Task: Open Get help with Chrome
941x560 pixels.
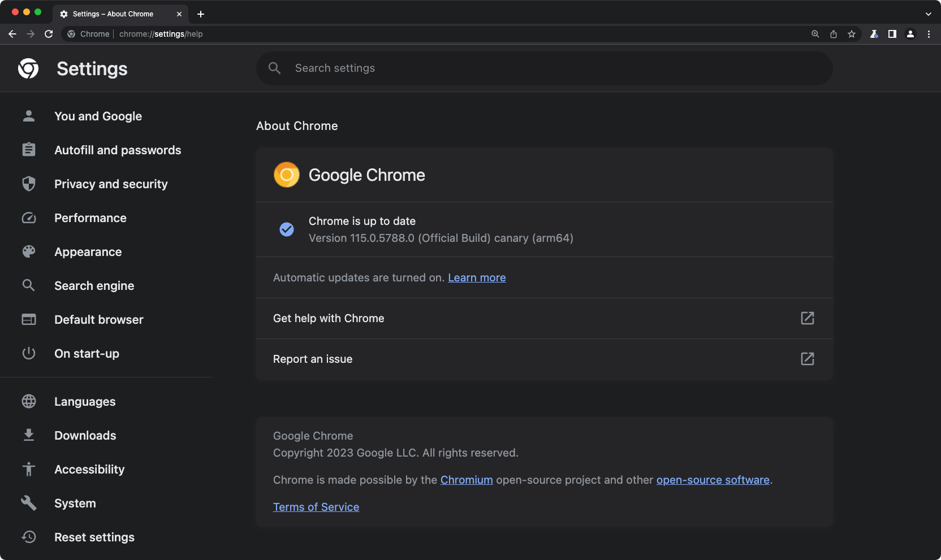Action: coord(545,319)
